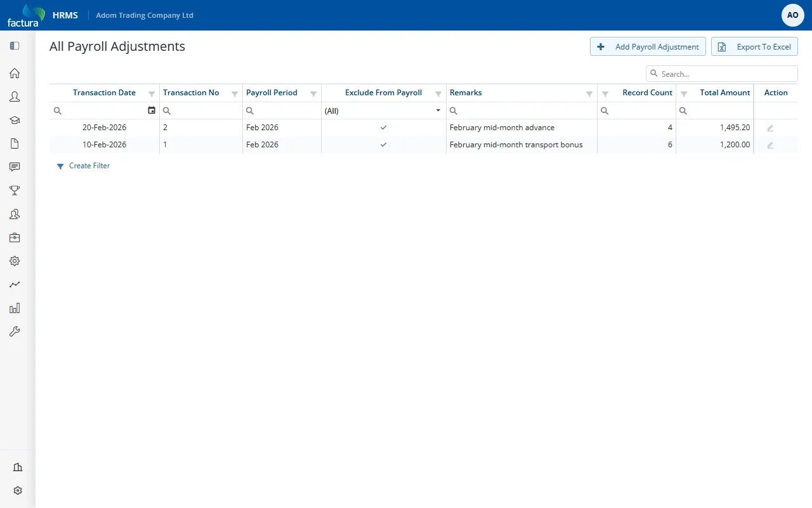This screenshot has width=812, height=508.
Task: Open the Exclude From Payroll (All) dropdown
Action: pos(384,110)
